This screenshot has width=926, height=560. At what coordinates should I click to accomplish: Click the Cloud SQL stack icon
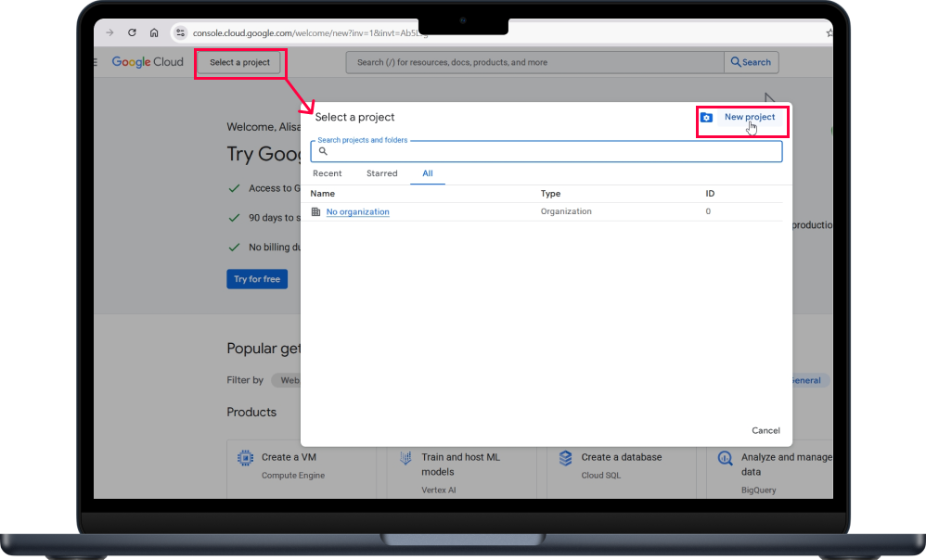tap(565, 458)
